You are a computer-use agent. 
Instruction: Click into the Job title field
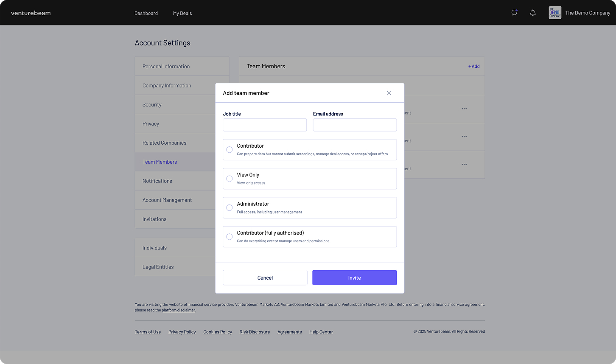(x=265, y=125)
